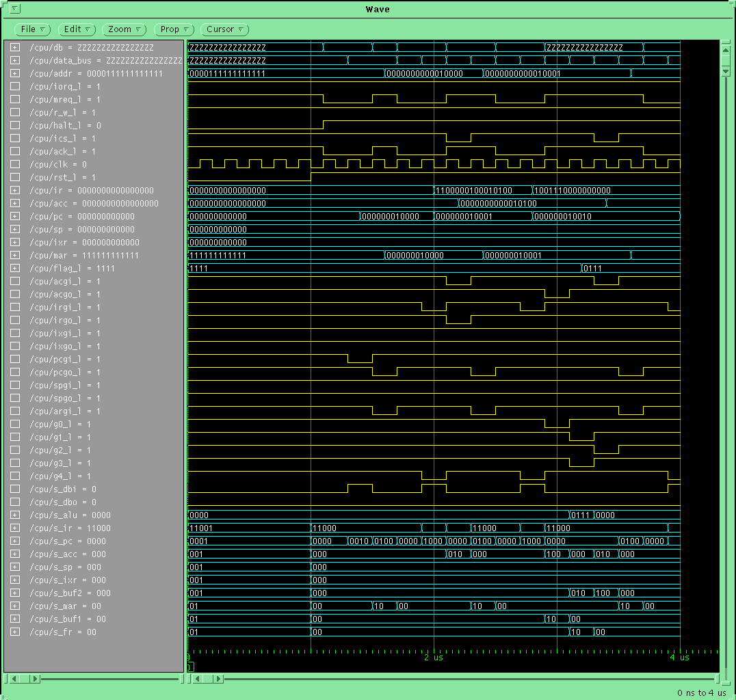Expand the /cpu/sp signal

click(x=15, y=230)
